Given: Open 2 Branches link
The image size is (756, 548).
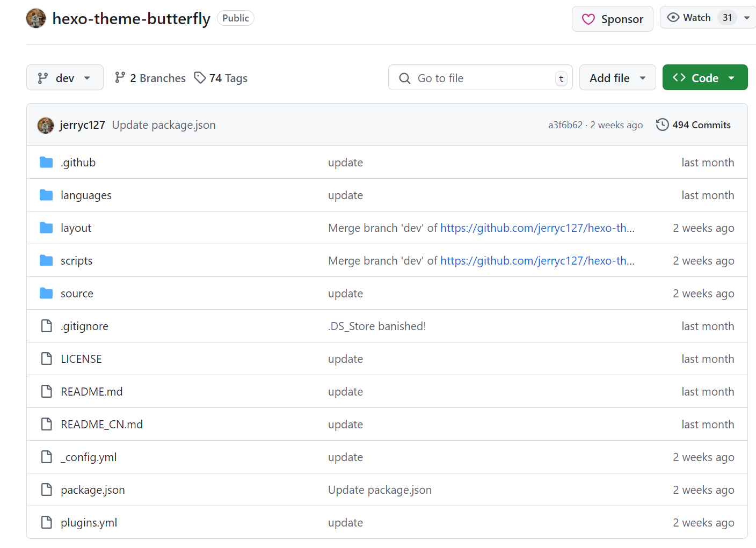Looking at the screenshot, I should point(150,78).
